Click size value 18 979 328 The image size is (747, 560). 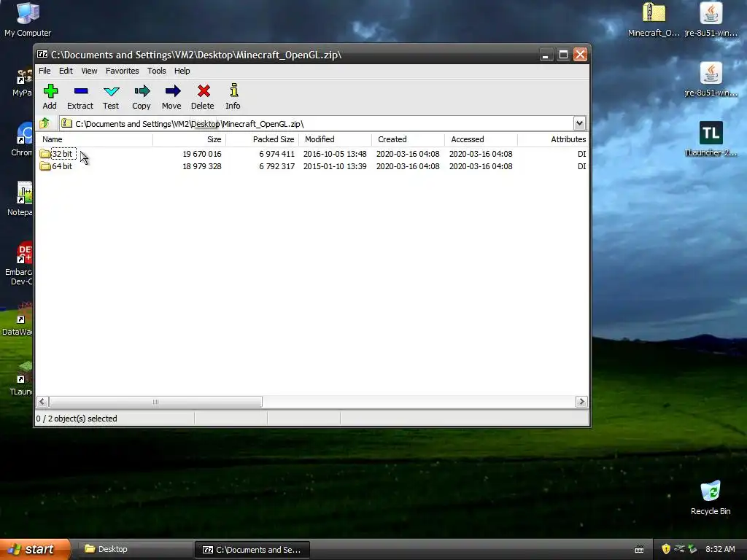click(202, 166)
